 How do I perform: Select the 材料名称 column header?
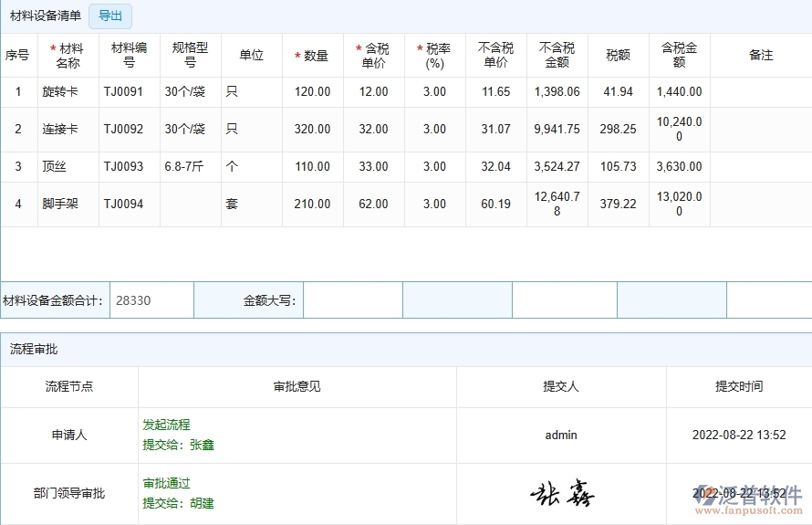(x=68, y=56)
